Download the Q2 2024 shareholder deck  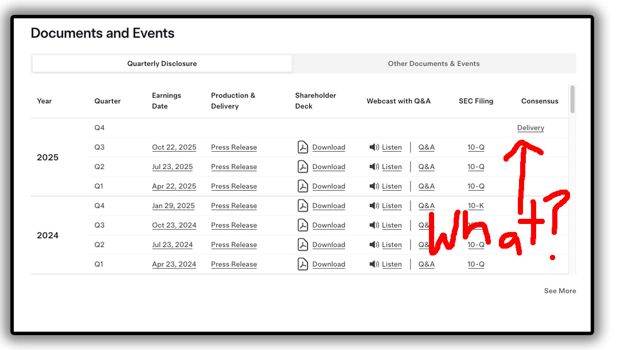tap(329, 245)
